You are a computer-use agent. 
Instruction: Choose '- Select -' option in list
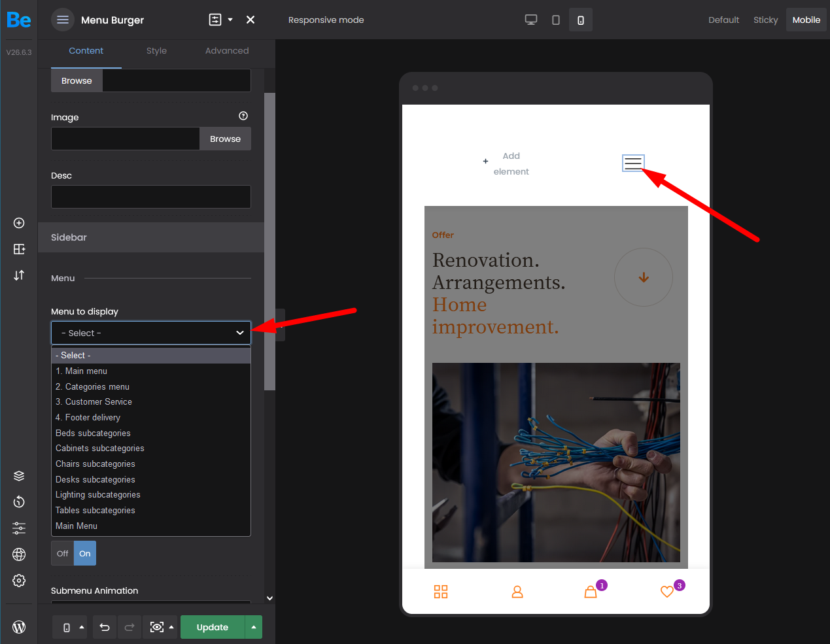tap(151, 355)
